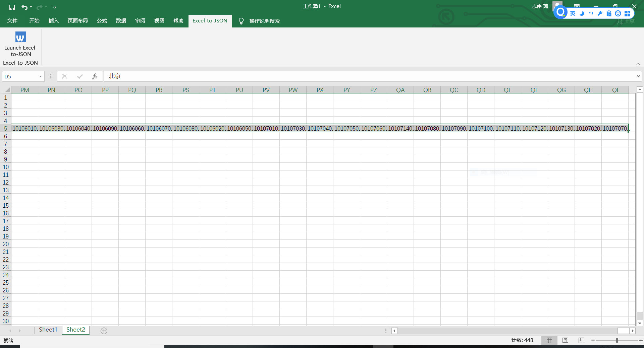Open the undo history dropdown arrow

click(x=31, y=7)
